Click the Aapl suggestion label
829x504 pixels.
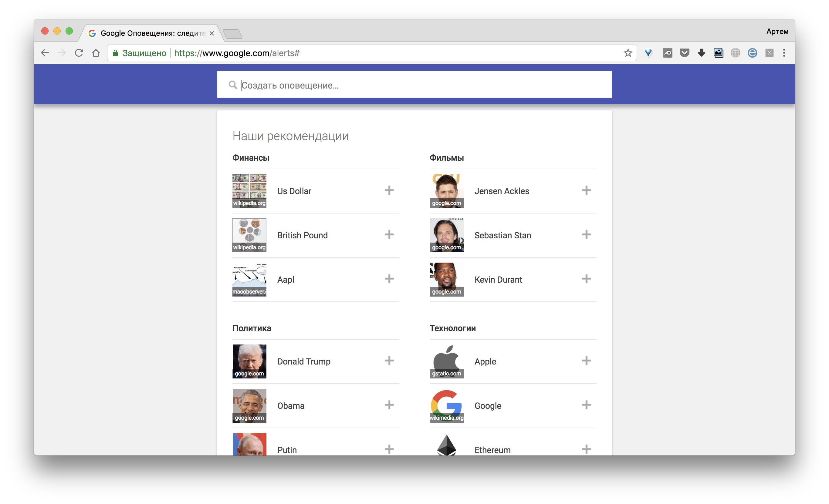(x=286, y=280)
